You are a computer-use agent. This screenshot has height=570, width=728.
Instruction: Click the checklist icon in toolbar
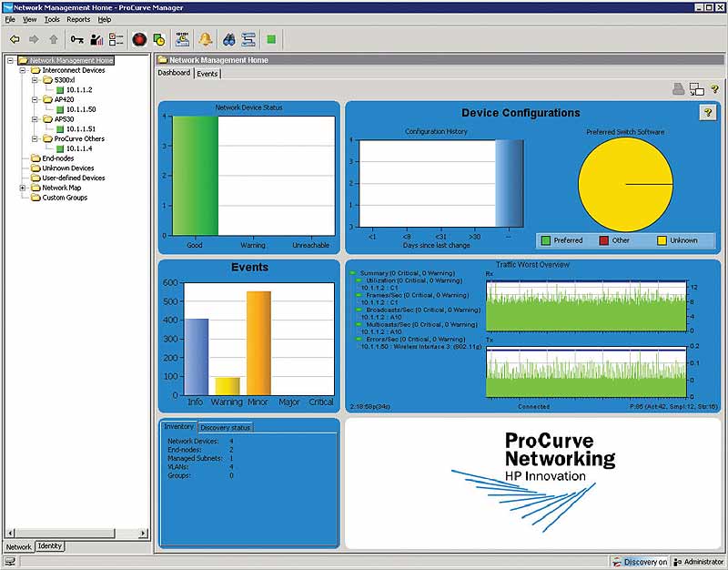click(x=116, y=39)
